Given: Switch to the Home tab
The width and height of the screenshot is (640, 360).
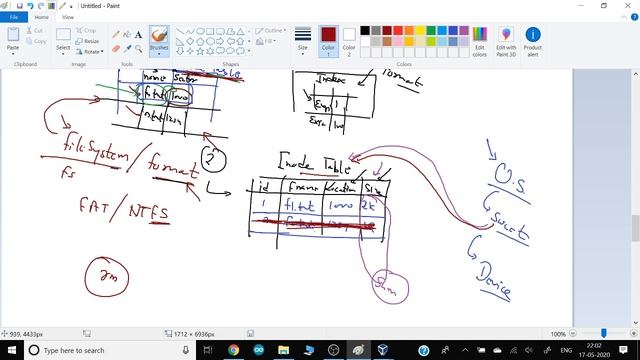Looking at the screenshot, I should (x=41, y=17).
